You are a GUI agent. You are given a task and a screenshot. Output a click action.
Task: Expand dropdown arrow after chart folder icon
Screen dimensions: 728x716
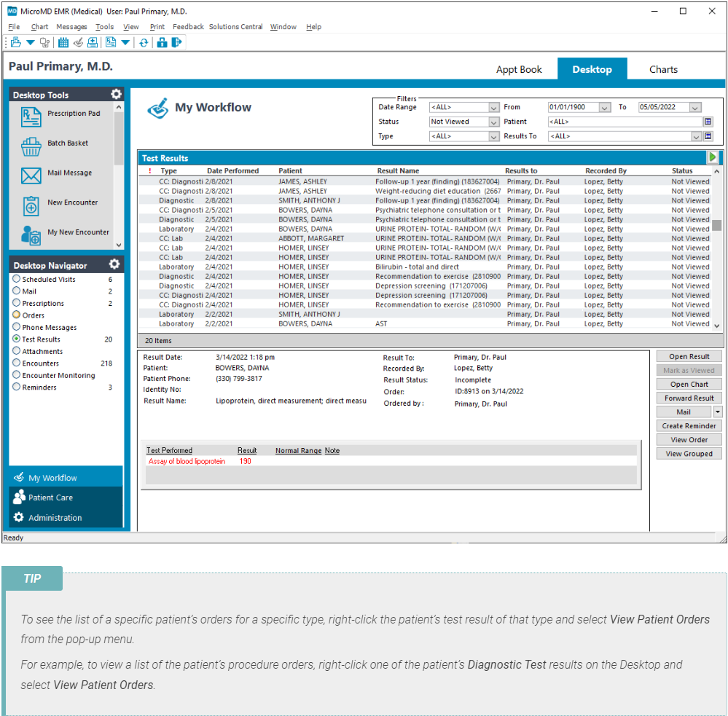pos(31,43)
